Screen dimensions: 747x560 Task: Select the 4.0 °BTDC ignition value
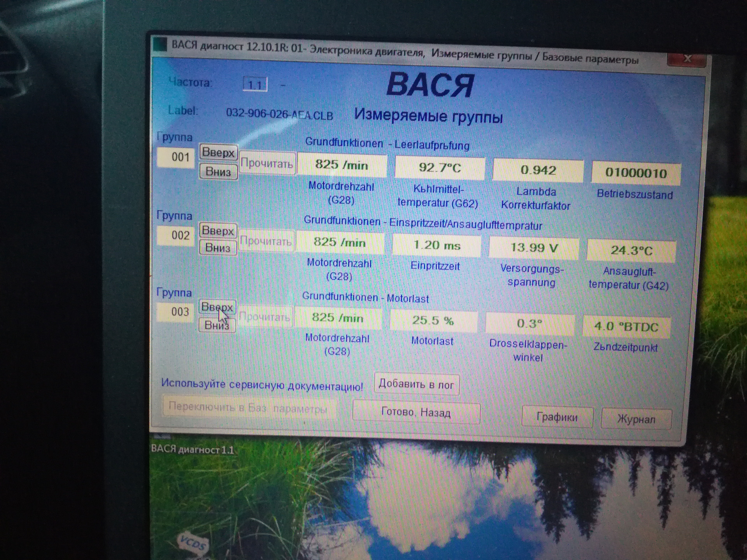click(x=626, y=326)
